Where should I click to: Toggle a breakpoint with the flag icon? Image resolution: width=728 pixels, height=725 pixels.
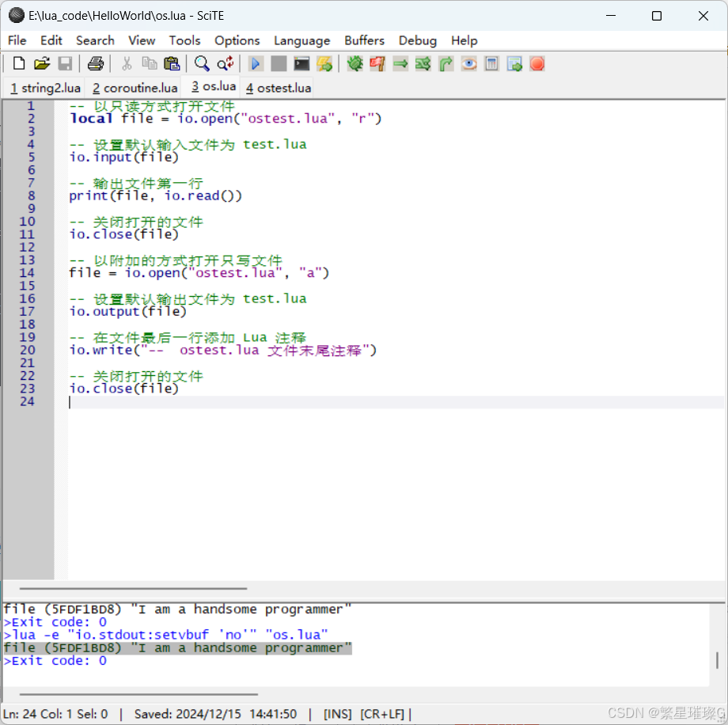point(377,63)
